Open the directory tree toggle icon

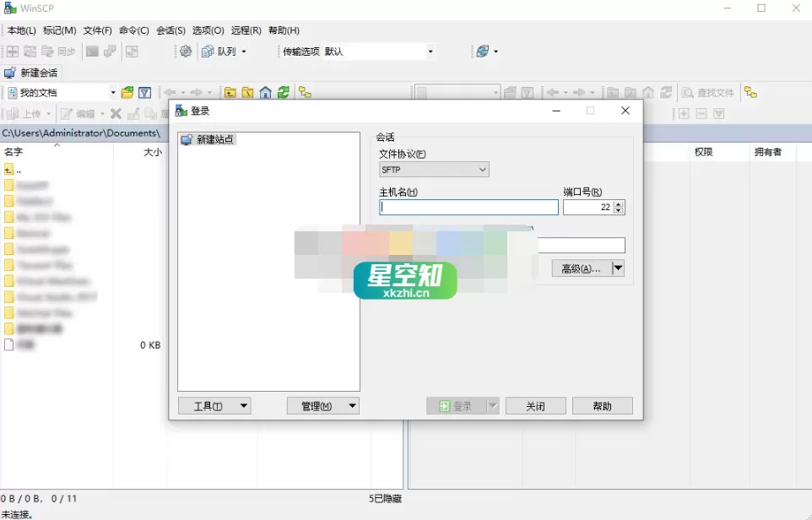[303, 92]
